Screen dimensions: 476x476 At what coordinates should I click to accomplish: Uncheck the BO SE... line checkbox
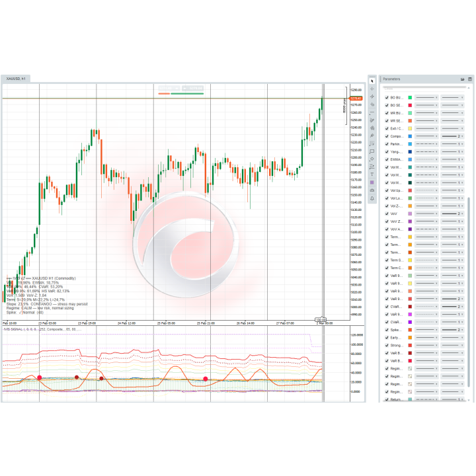pyautogui.click(x=387, y=105)
